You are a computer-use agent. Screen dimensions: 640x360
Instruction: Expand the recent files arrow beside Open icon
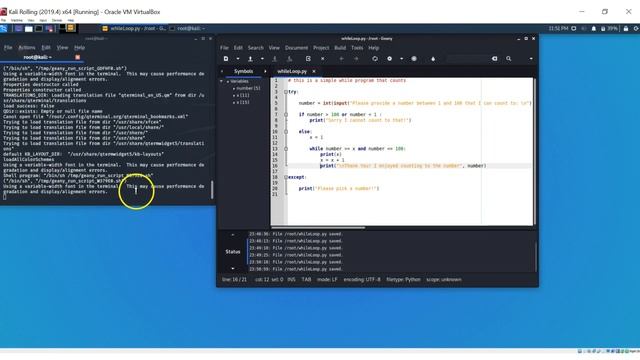tap(262, 59)
